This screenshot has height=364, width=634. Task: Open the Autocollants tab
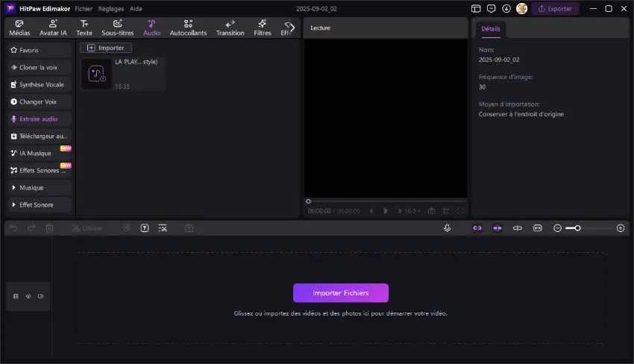point(188,28)
